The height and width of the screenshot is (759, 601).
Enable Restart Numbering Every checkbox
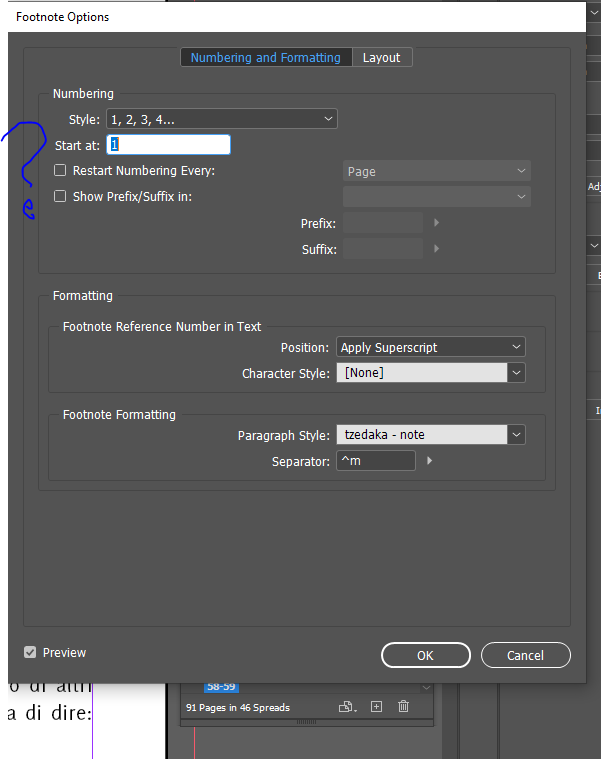pos(61,171)
